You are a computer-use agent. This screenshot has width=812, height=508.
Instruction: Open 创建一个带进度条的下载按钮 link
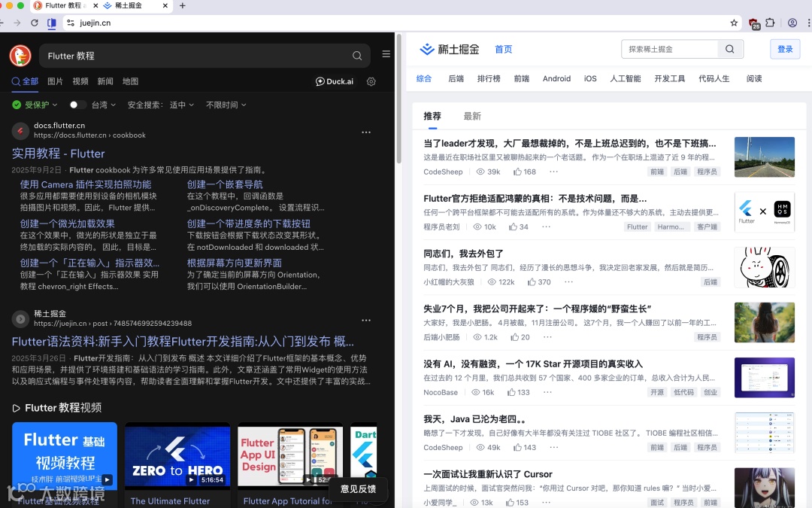pyautogui.click(x=249, y=224)
